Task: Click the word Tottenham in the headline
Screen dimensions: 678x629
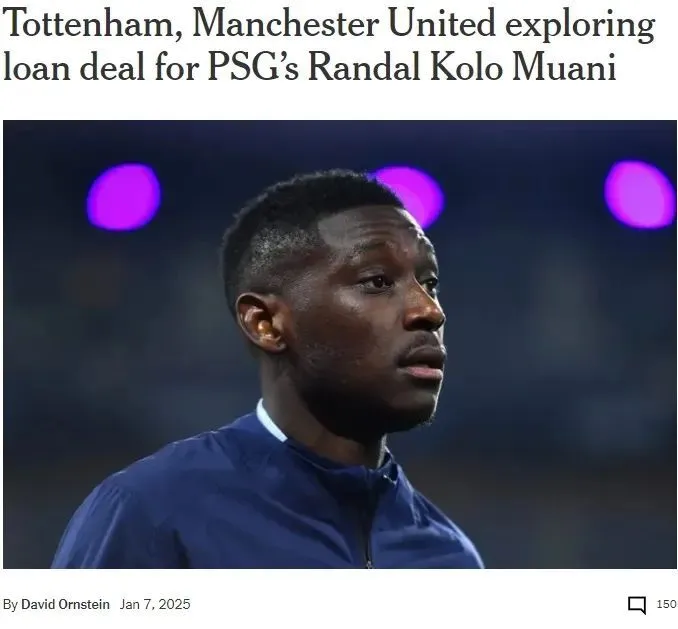Action: [x=90, y=23]
